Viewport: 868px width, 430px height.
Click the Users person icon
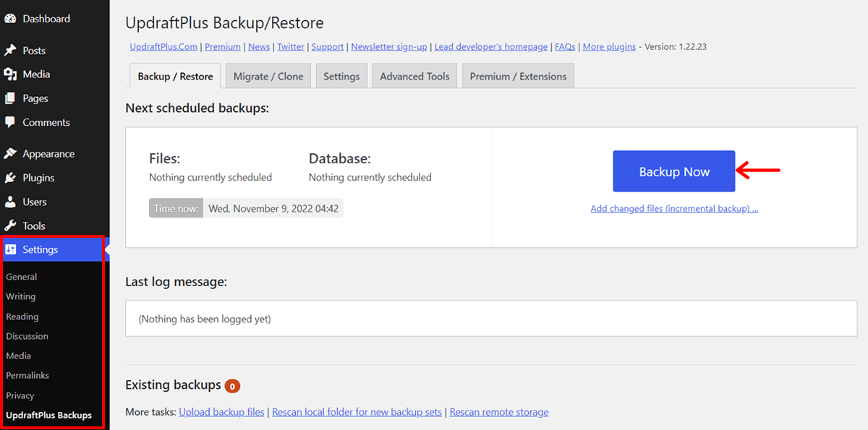click(x=10, y=202)
